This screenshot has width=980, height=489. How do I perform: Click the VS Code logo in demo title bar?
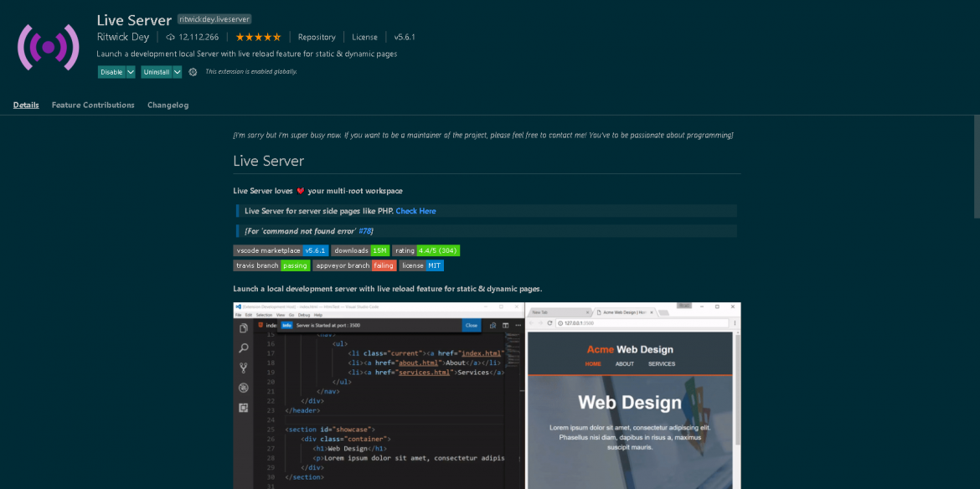(x=238, y=306)
